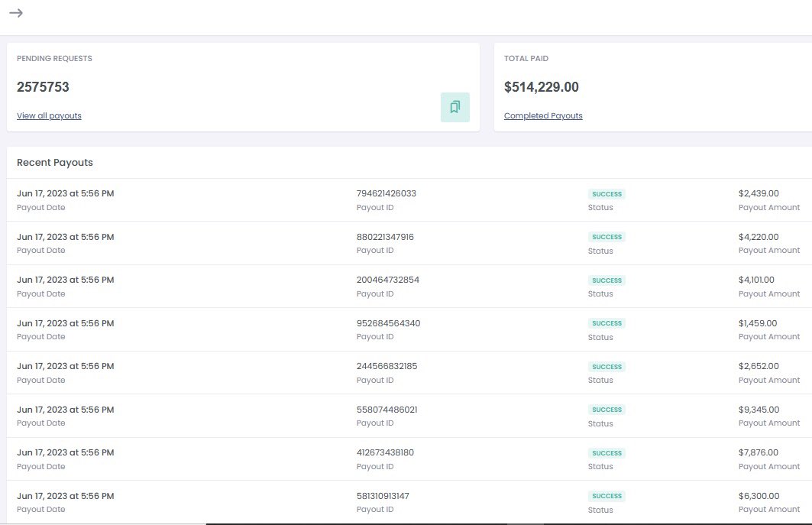Screen dimensions: 812x525
Task: Click the $2,439.00 payout amount
Action: (x=759, y=193)
